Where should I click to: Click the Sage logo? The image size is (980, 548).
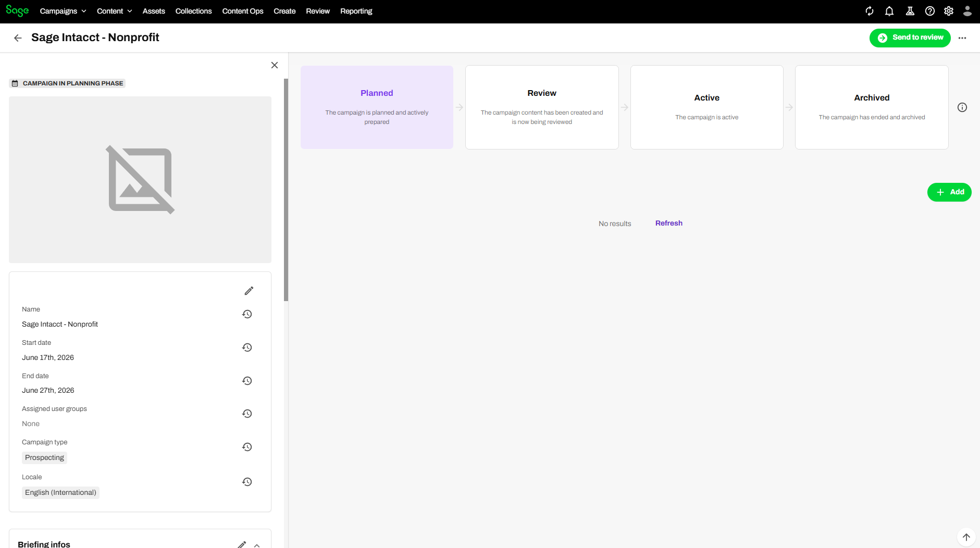(x=17, y=11)
